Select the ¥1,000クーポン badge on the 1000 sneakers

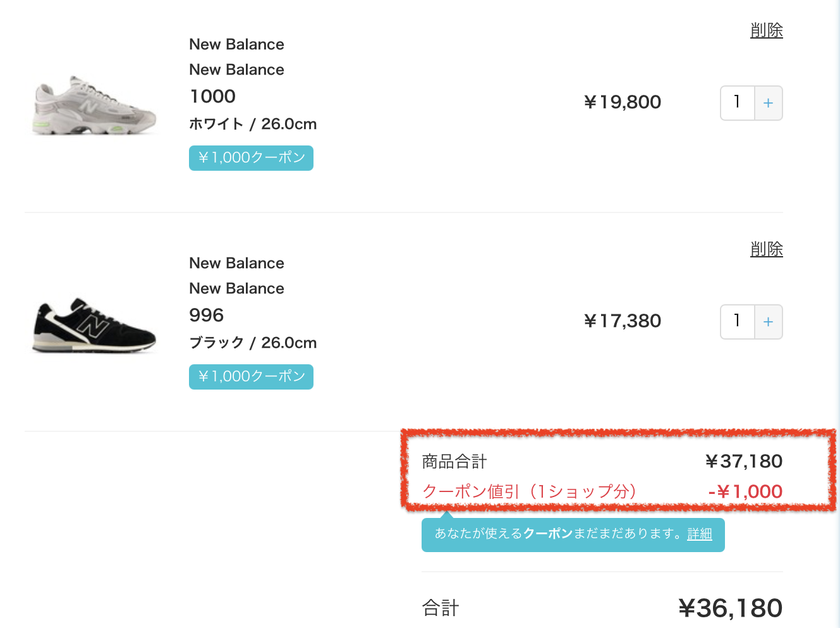251,157
